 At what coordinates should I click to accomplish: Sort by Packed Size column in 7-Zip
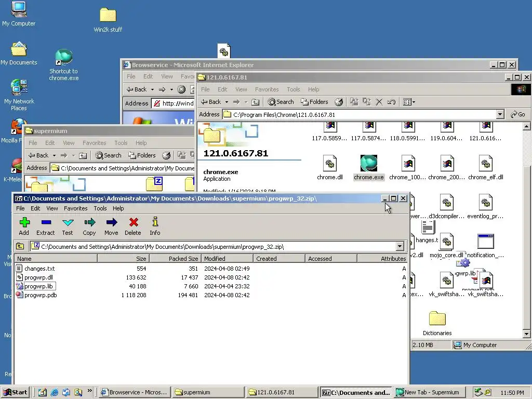[175, 259]
